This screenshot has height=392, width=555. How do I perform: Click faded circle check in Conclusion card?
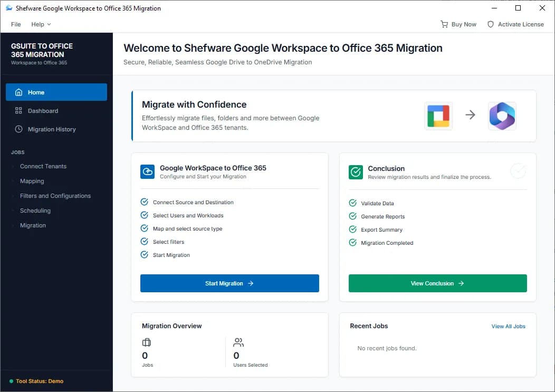click(518, 171)
